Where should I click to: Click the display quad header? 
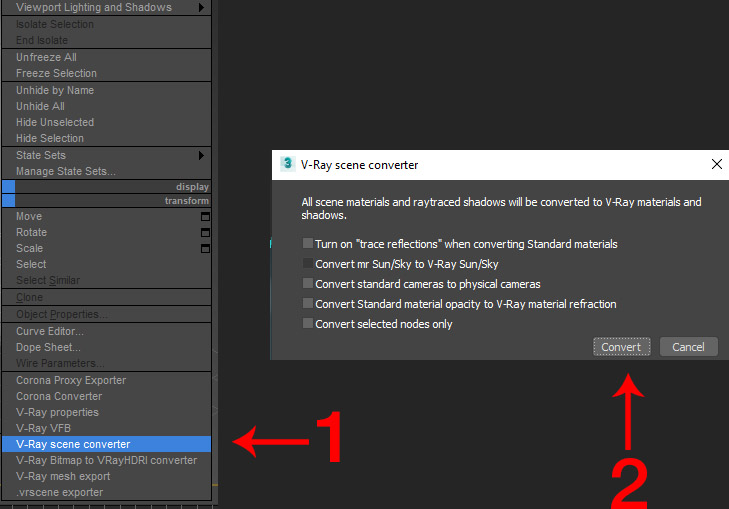pos(106,187)
